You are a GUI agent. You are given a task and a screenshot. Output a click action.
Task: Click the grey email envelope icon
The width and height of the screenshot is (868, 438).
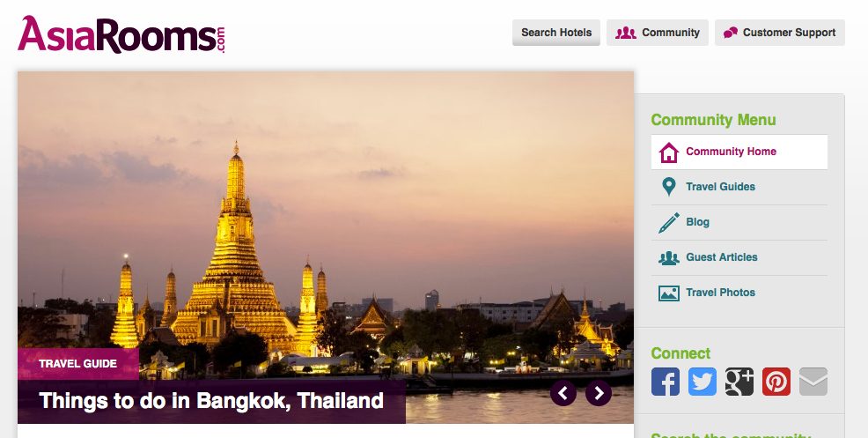pyautogui.click(x=813, y=382)
